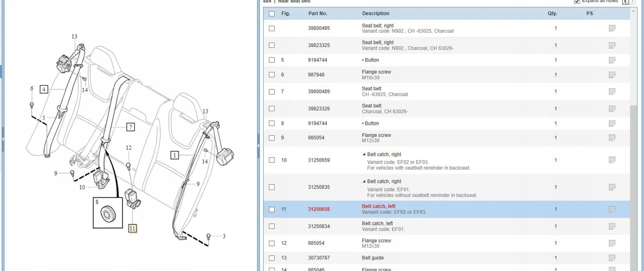
Task: Click the note icon on highlighted row 31250658
Action: 612,209
